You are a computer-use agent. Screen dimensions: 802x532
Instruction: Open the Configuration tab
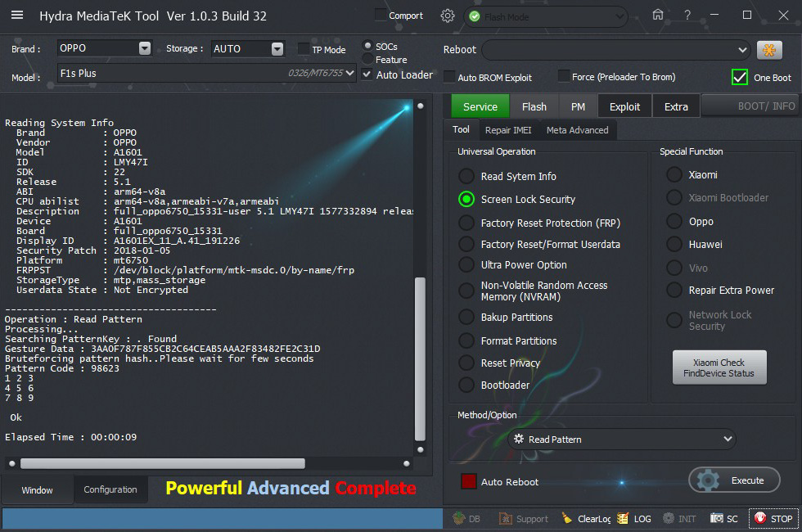coord(110,489)
